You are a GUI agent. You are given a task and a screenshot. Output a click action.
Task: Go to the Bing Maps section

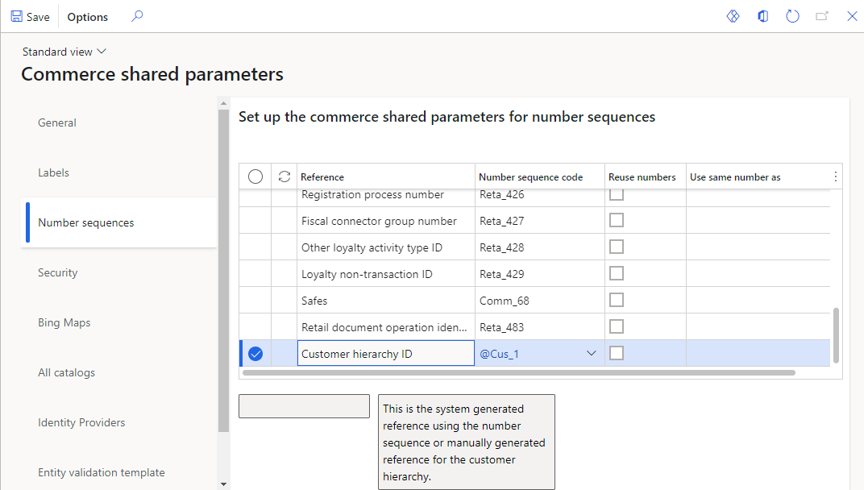click(x=64, y=322)
